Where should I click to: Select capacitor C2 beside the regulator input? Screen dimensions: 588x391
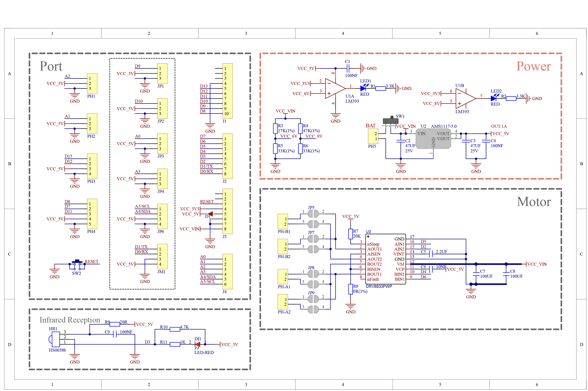point(400,141)
